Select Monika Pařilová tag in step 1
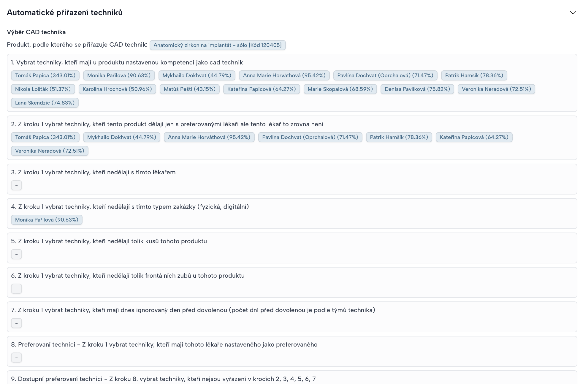 [x=119, y=75]
